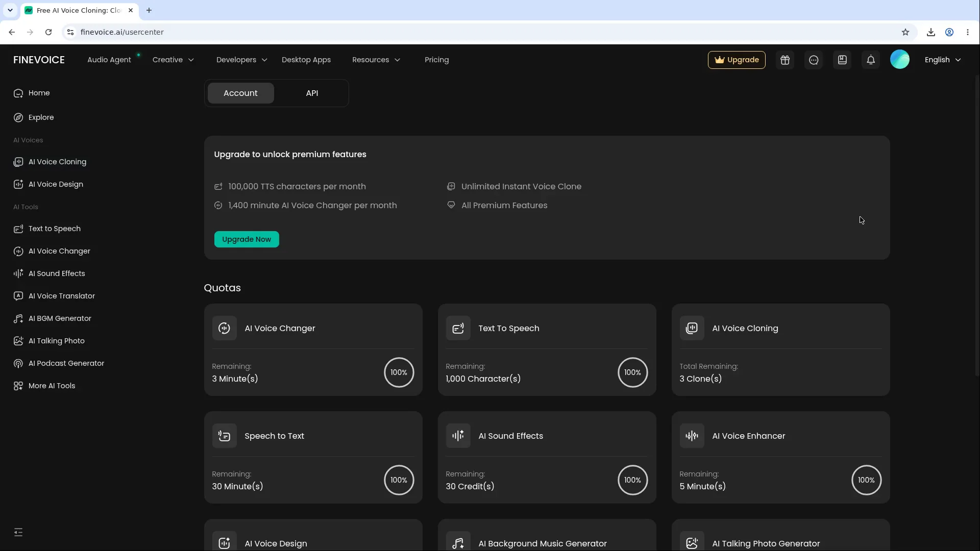Open AI Voice Changer in sidebar
Screen dimensions: 980x551
click(52, 251)
